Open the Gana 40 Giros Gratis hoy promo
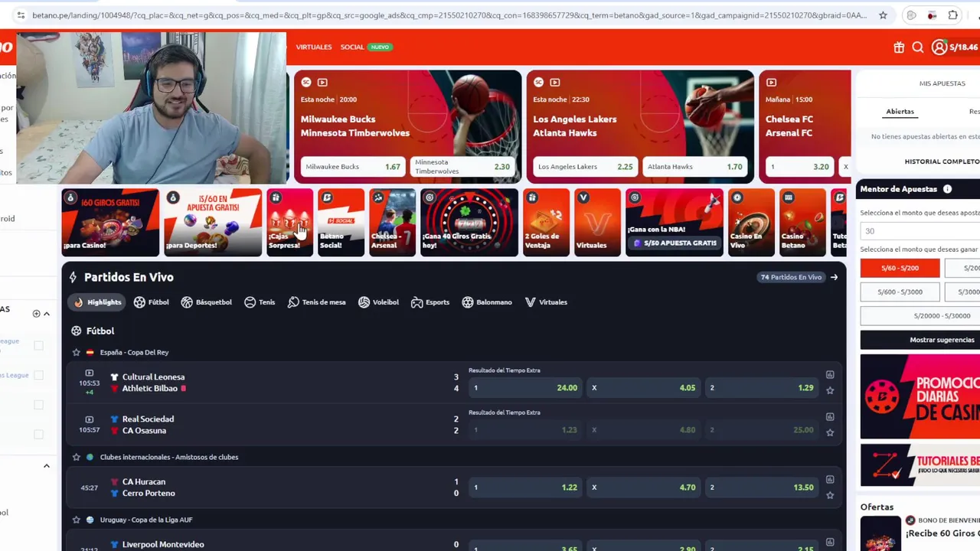This screenshot has height=551, width=980. click(x=469, y=223)
